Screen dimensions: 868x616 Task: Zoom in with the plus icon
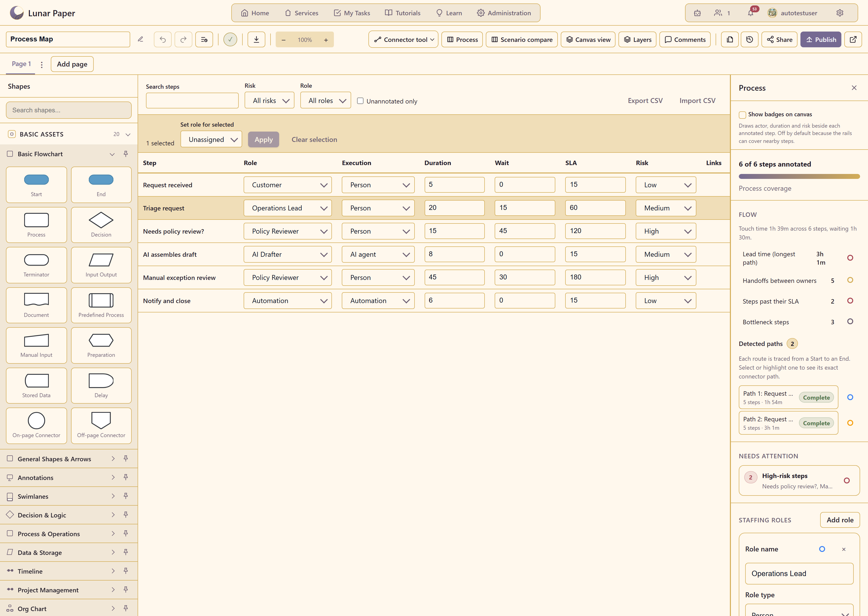click(x=326, y=40)
